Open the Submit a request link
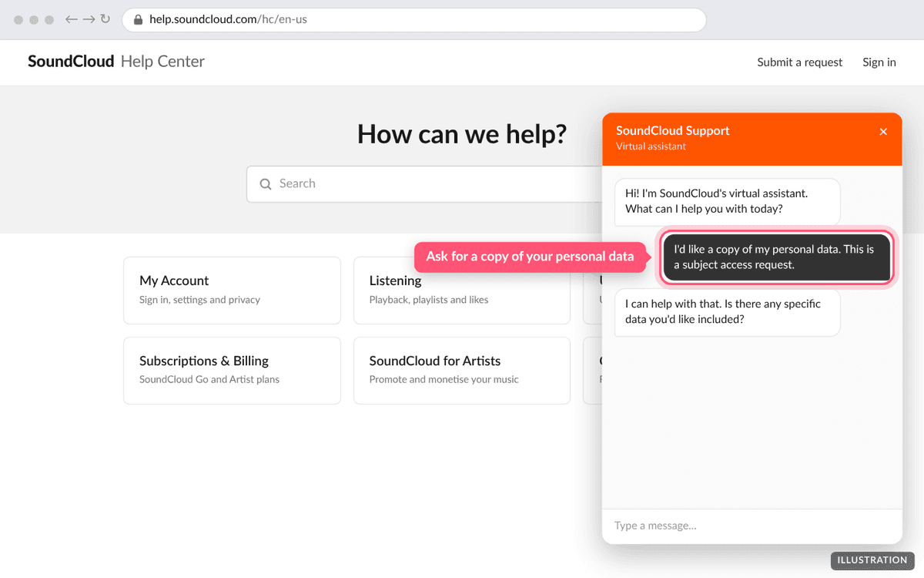Screen dimensions: 924x578 tap(799, 62)
